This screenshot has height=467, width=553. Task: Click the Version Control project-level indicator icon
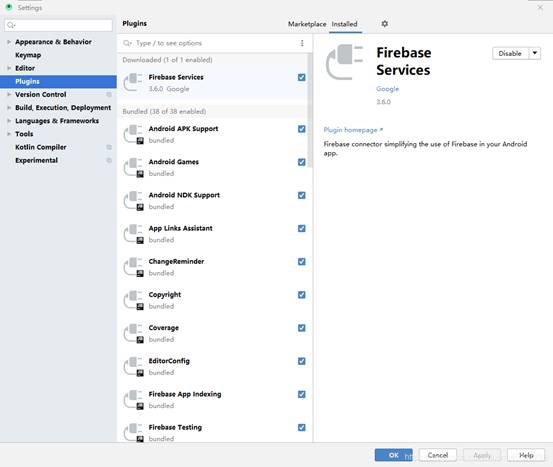[109, 95]
